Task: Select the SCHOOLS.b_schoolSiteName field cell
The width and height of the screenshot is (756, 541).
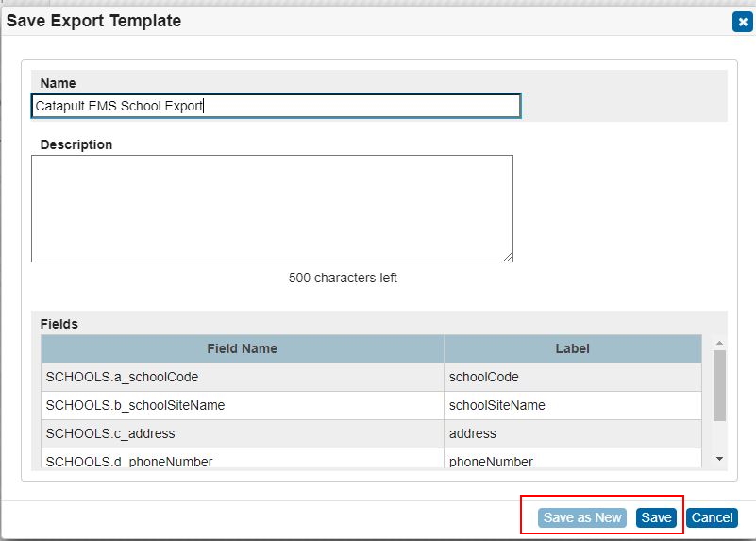Action: pos(242,405)
